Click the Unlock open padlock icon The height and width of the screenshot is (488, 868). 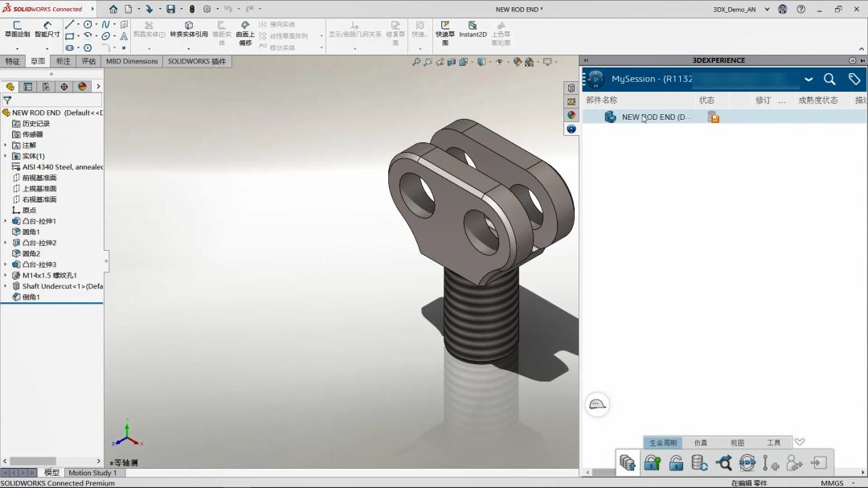[x=676, y=462]
